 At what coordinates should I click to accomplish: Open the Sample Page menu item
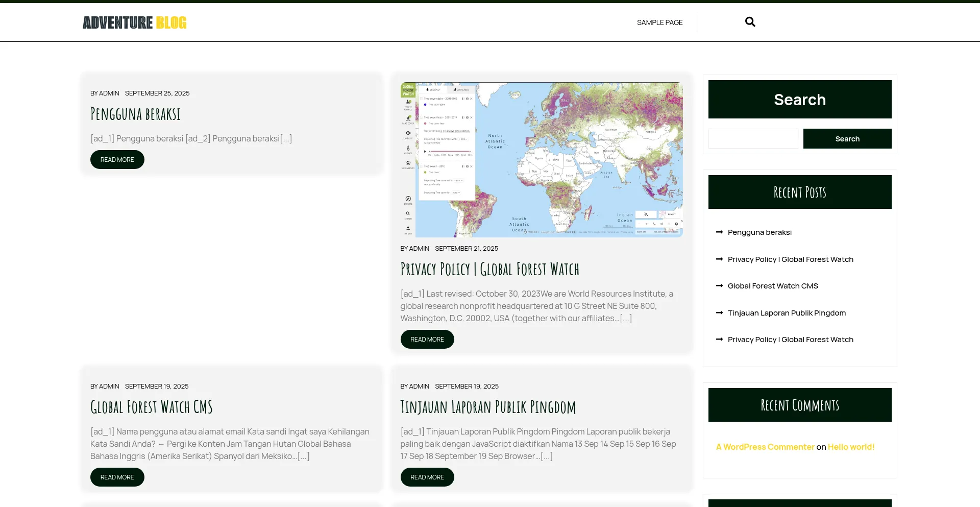point(659,22)
